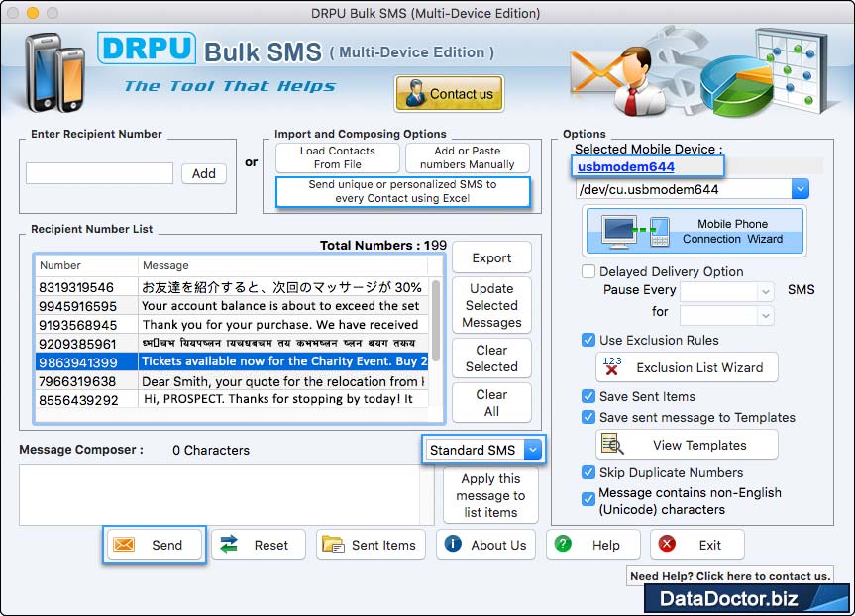This screenshot has width=855, height=616.
Task: Uncheck the Skip Duplicate Numbers checkbox
Action: (x=588, y=472)
